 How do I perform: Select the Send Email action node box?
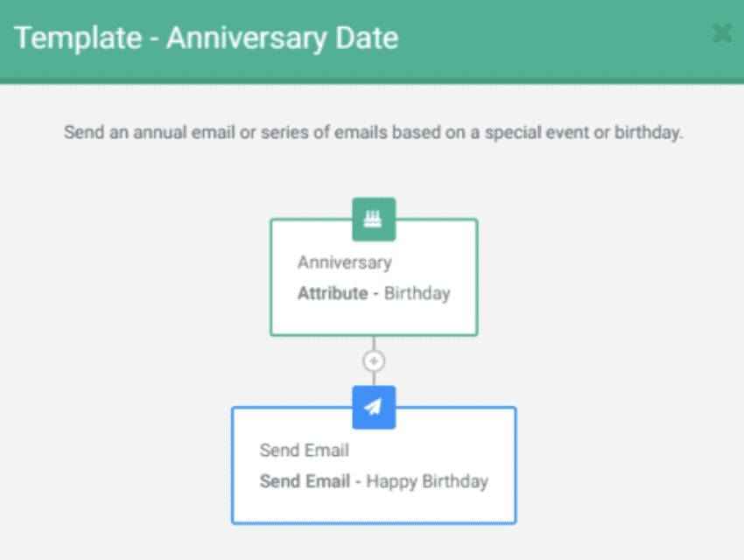point(374,465)
